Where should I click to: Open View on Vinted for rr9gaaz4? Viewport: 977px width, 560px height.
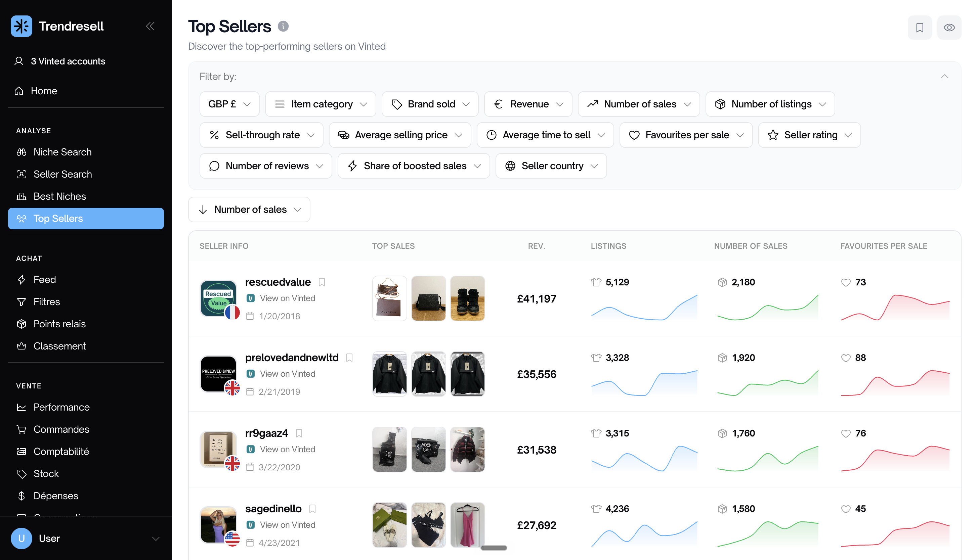pyautogui.click(x=288, y=449)
